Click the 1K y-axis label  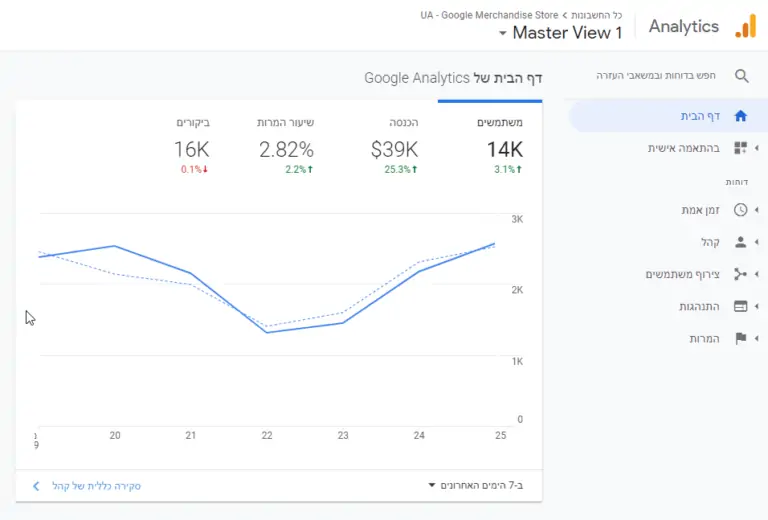pyautogui.click(x=517, y=361)
